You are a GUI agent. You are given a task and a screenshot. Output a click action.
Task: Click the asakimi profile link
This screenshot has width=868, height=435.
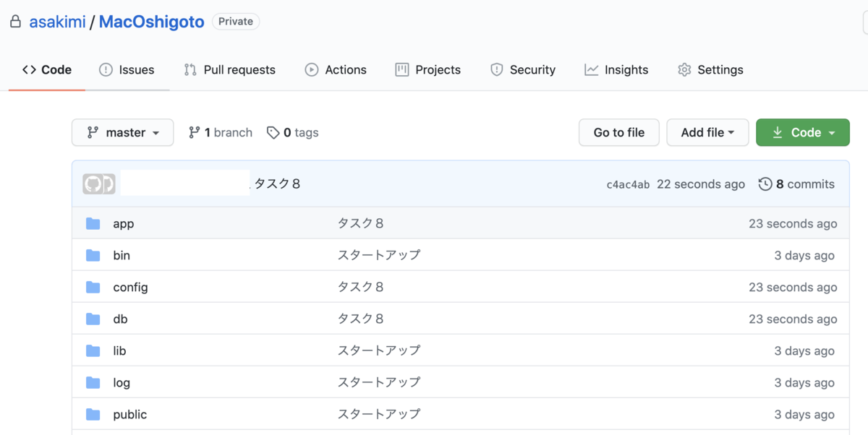57,22
